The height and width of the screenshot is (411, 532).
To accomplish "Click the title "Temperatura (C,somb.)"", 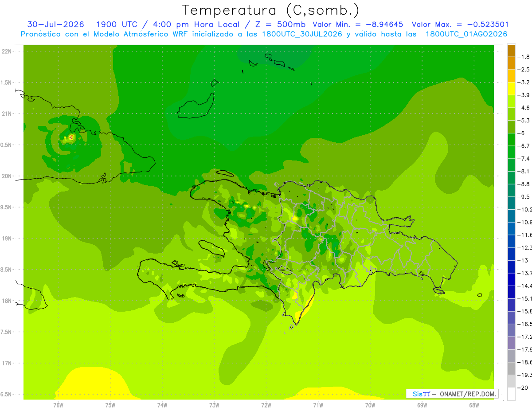I will point(270,10).
